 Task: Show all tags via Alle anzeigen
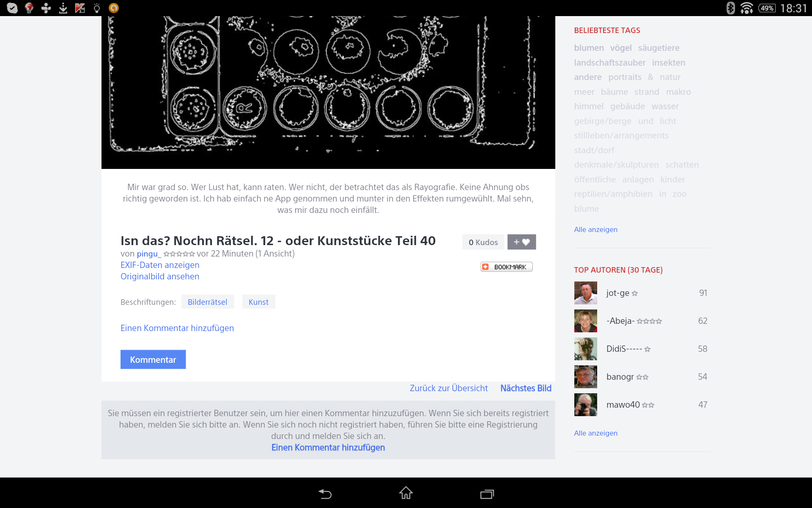pyautogui.click(x=595, y=229)
